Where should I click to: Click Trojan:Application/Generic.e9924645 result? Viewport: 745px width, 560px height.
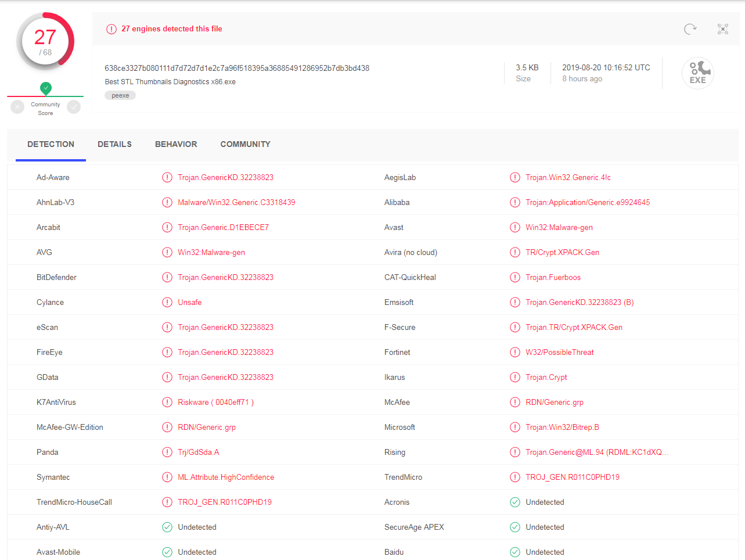(588, 203)
